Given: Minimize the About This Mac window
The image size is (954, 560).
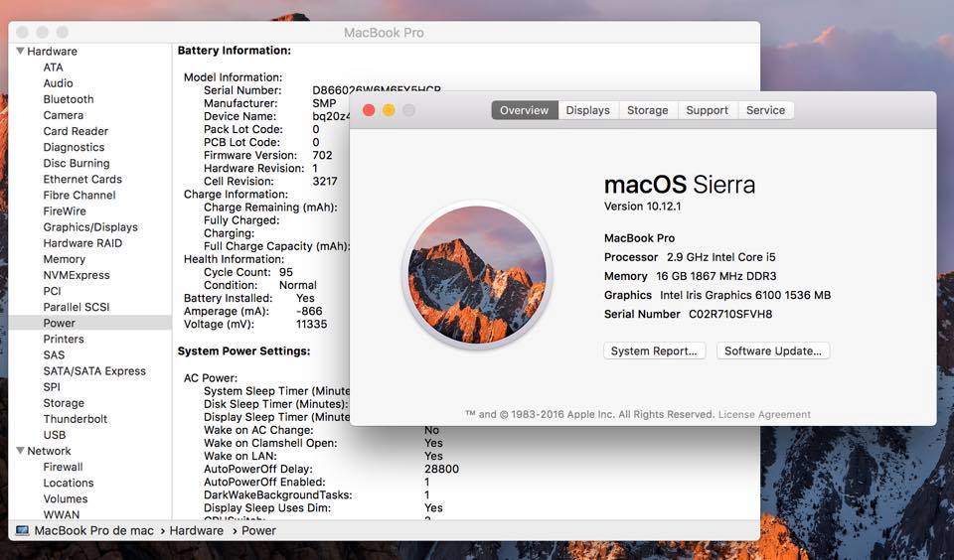Looking at the screenshot, I should pyautogui.click(x=389, y=110).
